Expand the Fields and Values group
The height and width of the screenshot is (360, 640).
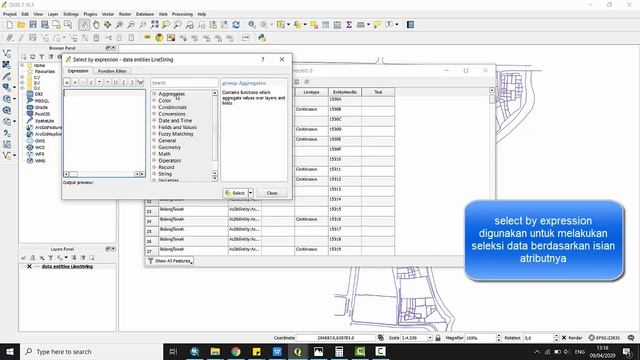tap(154, 127)
